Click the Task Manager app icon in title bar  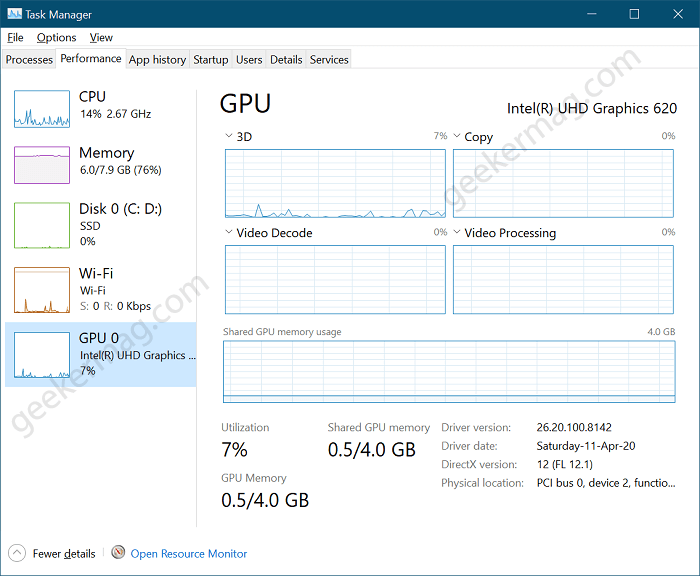point(14,14)
